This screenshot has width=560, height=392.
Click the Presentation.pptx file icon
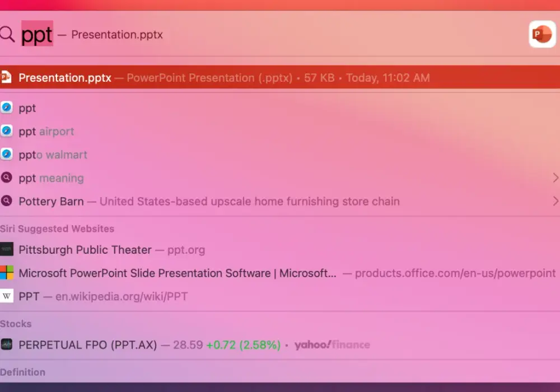(6, 77)
